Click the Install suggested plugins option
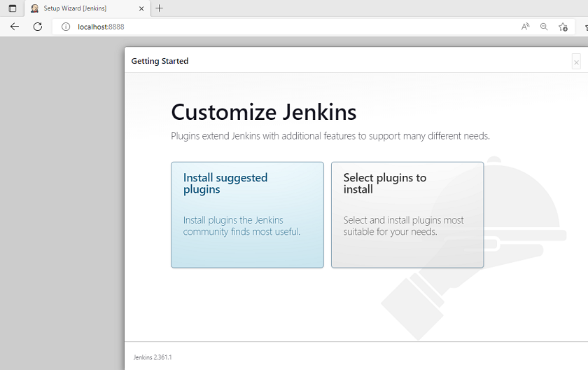The width and height of the screenshot is (588, 370). tap(247, 214)
